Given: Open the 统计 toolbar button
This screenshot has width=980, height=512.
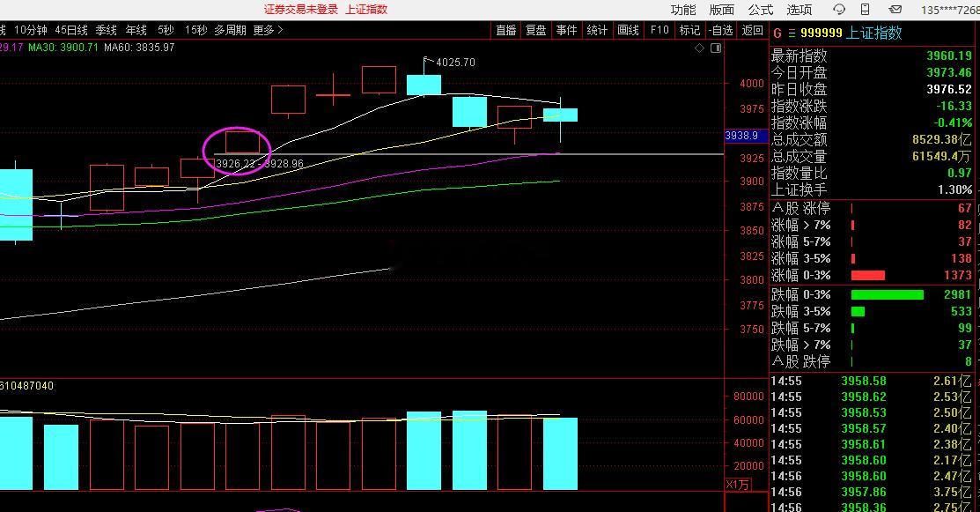Looking at the screenshot, I should tap(597, 30).
